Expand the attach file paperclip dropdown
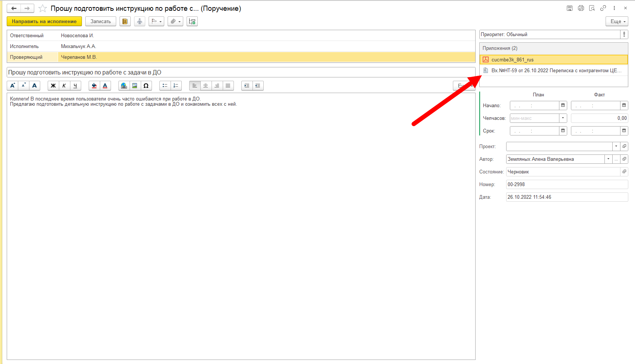 175,22
